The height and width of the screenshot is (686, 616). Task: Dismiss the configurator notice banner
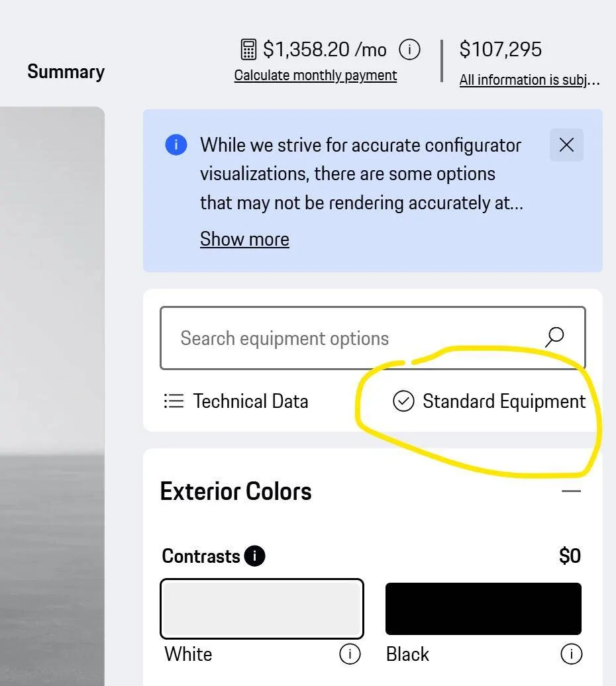(x=566, y=145)
